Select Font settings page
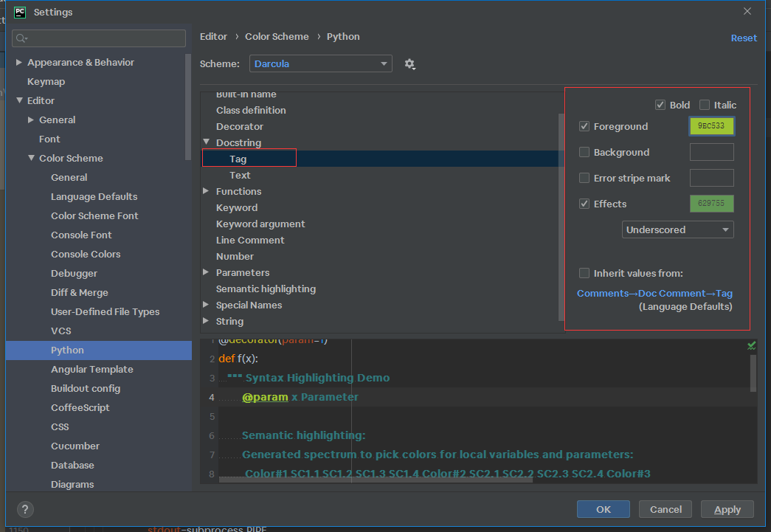The height and width of the screenshot is (532, 771). point(49,139)
